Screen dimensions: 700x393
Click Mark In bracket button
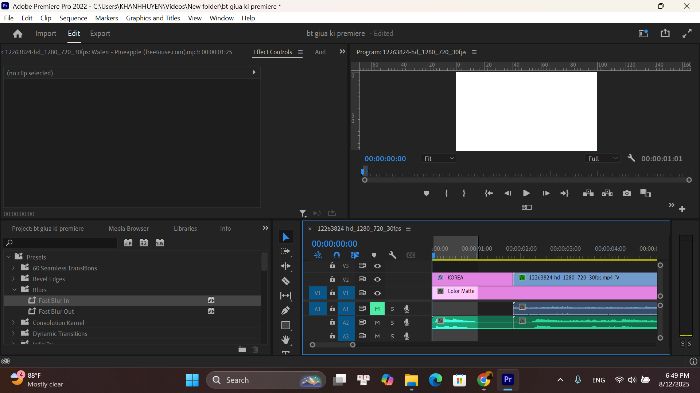click(446, 193)
